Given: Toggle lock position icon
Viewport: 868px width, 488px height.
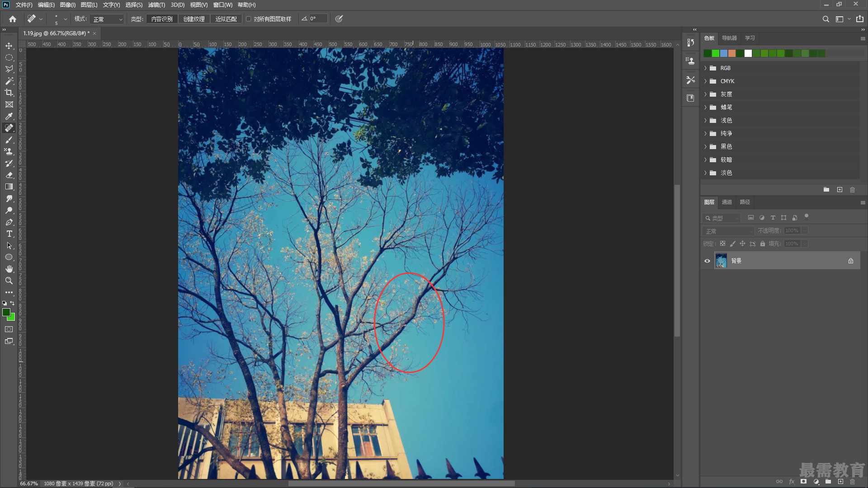Looking at the screenshot, I should pyautogui.click(x=742, y=244).
